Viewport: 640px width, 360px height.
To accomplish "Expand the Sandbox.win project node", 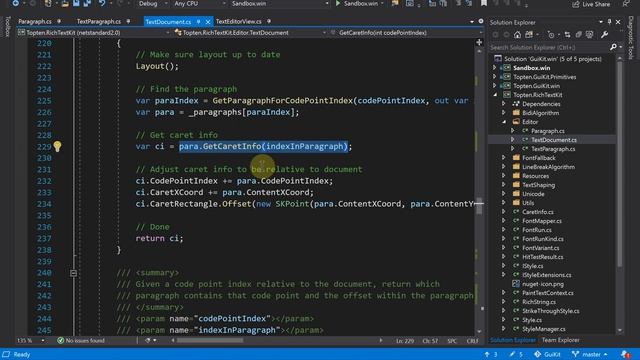I will pos(495,68).
